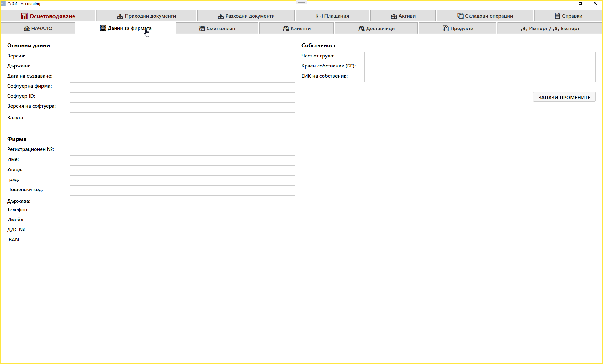Open the Доставчици tab
The width and height of the screenshot is (603, 364).
point(376,28)
